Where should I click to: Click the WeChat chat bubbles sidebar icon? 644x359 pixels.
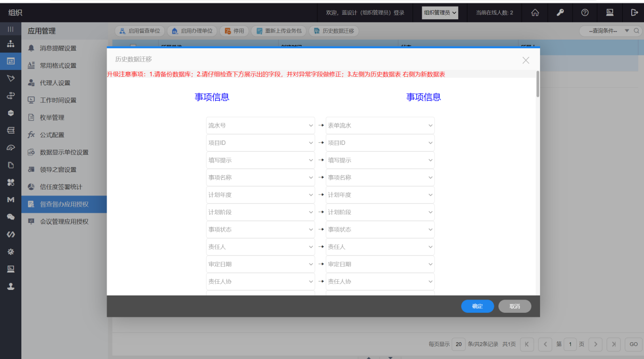[10, 217]
